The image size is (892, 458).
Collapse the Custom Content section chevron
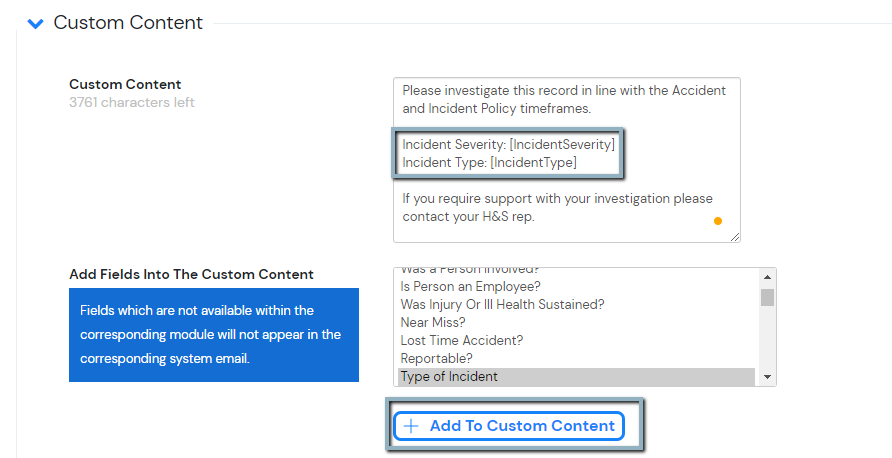point(36,24)
